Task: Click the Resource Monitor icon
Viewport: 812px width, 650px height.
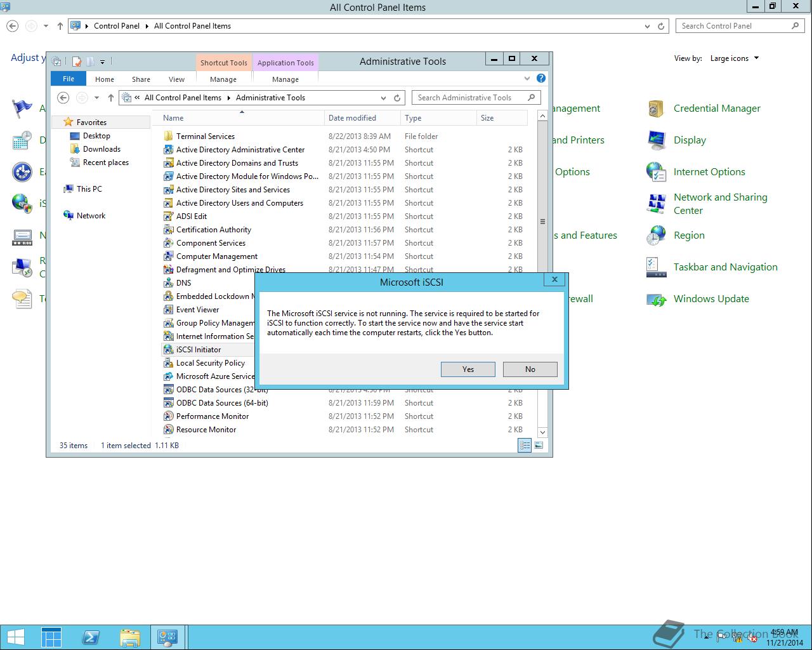Action: tap(168, 430)
